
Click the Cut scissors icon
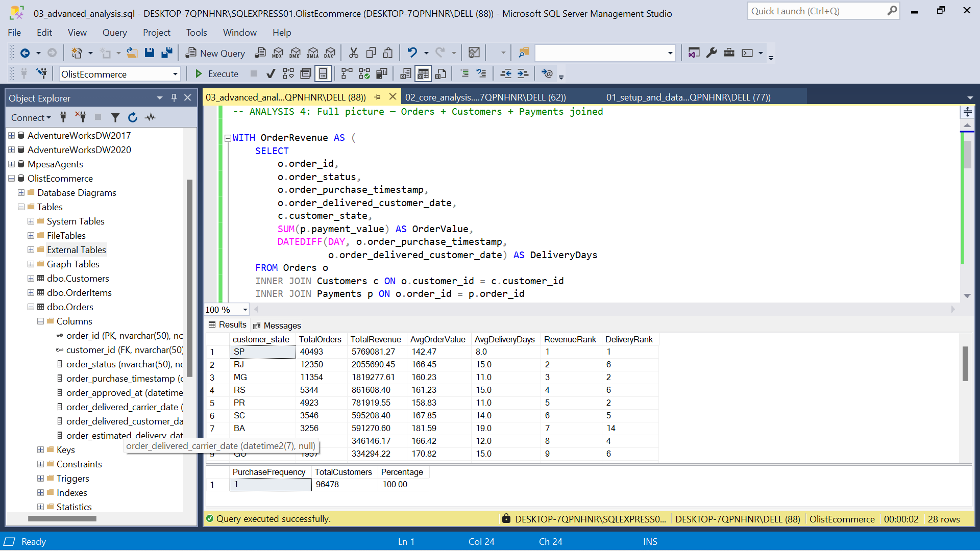point(353,53)
